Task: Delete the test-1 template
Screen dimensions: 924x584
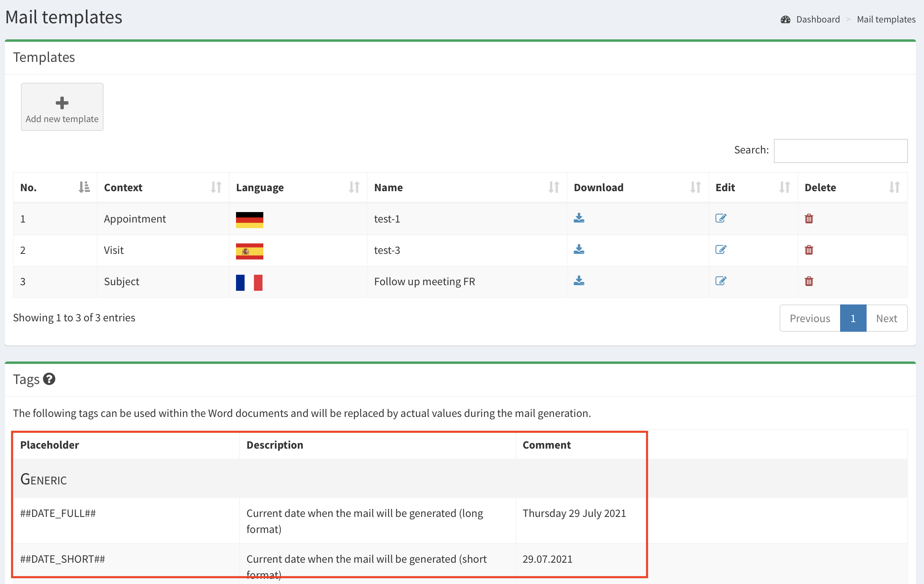Action: [x=809, y=218]
